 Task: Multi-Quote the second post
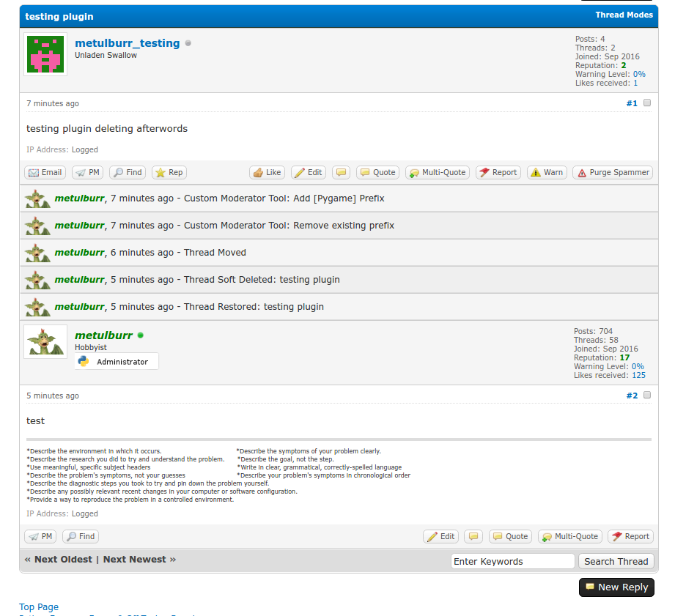[x=569, y=537]
